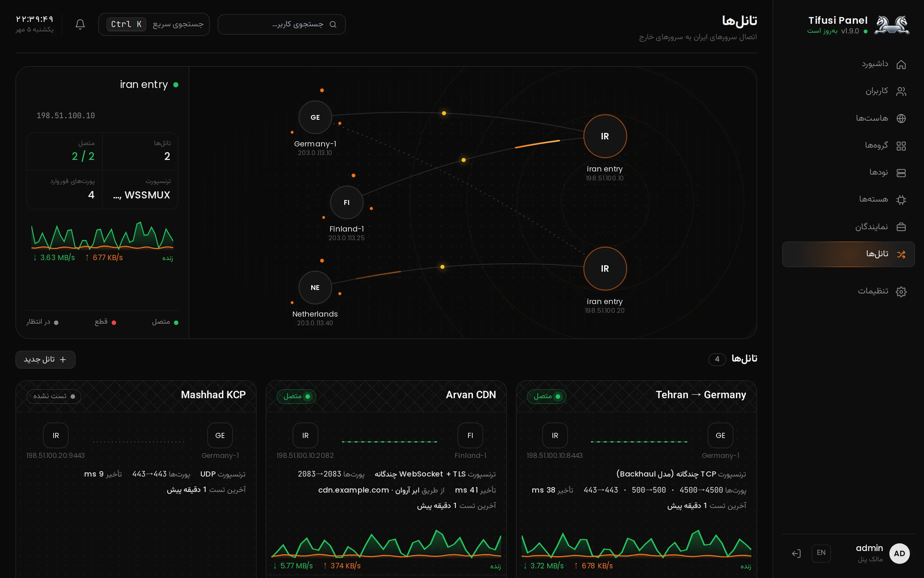The image size is (924, 578).
Task: Select the GE Germany-1 node on map
Action: tap(315, 117)
